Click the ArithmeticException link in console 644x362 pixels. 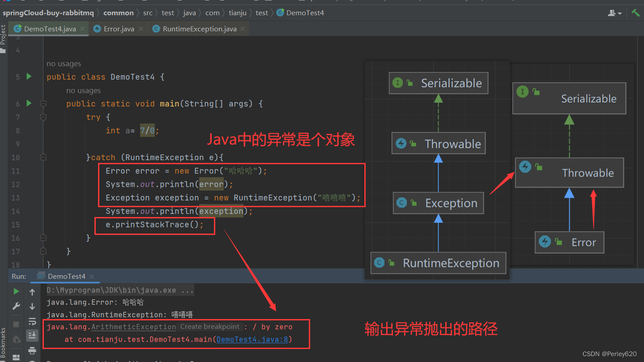[x=133, y=327]
